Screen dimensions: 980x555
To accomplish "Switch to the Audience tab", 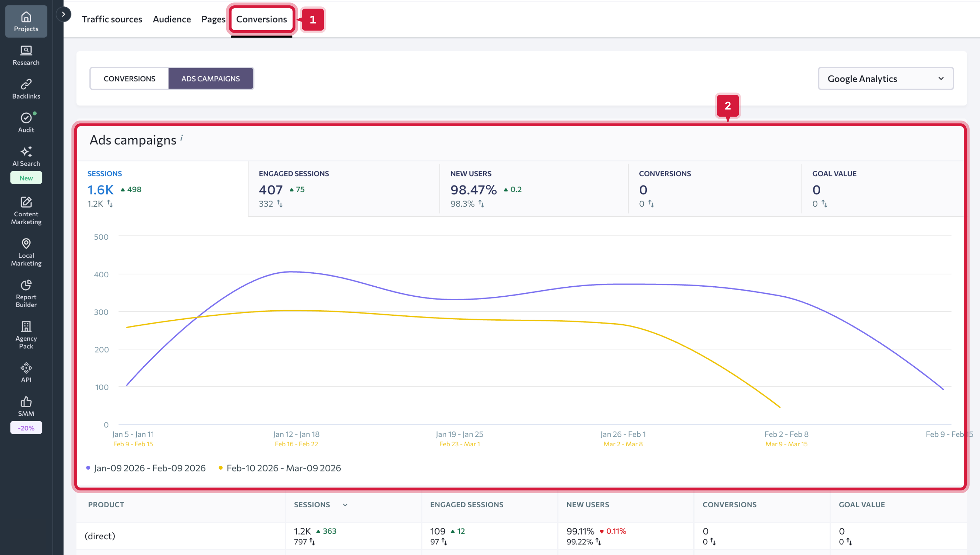I will pyautogui.click(x=172, y=19).
